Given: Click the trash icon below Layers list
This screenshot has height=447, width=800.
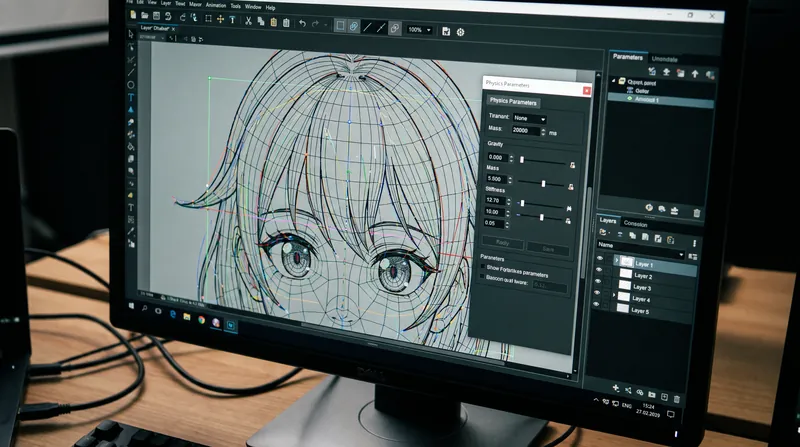Looking at the screenshot, I should click(x=677, y=399).
